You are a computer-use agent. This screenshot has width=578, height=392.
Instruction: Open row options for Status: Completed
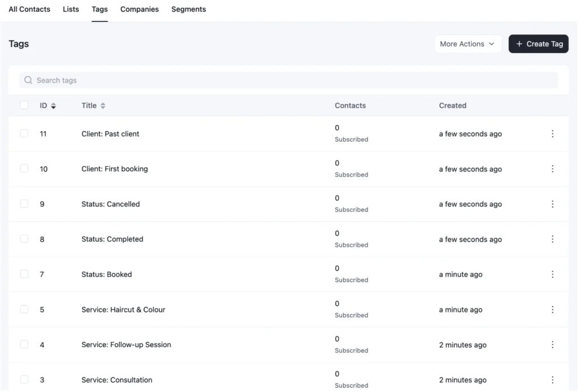(552, 239)
